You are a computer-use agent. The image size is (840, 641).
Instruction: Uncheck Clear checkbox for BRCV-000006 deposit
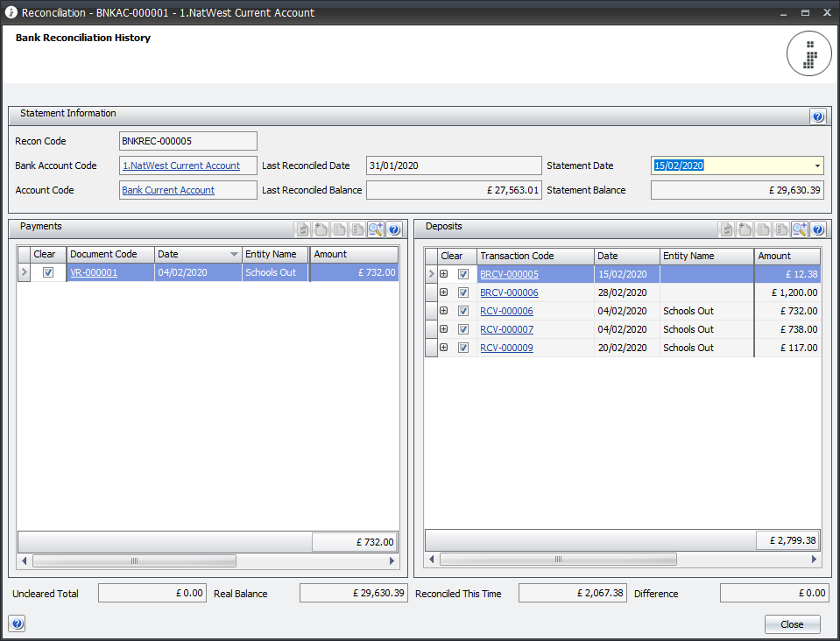(x=463, y=292)
